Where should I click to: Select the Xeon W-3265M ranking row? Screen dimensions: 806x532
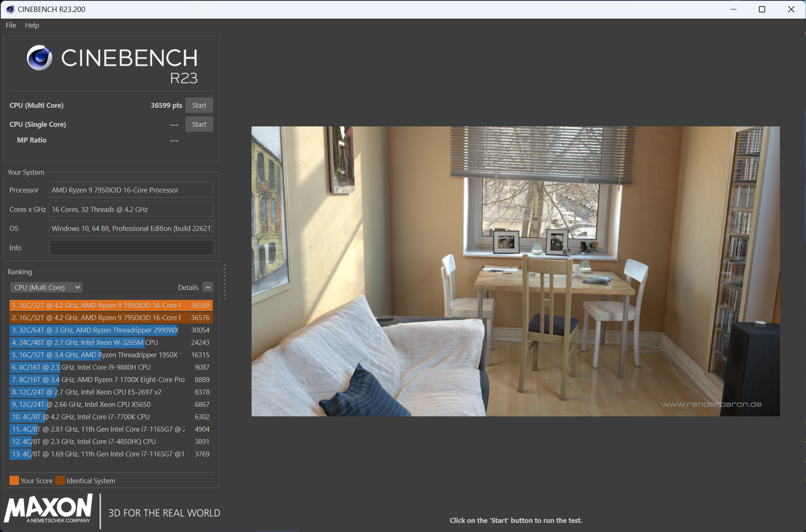(x=111, y=342)
